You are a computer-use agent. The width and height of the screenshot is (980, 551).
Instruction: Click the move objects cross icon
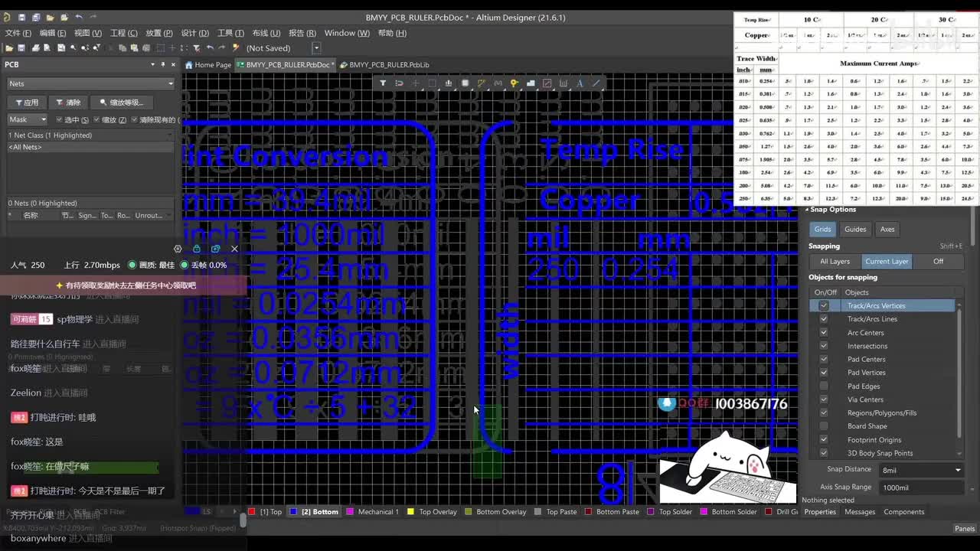point(416,83)
